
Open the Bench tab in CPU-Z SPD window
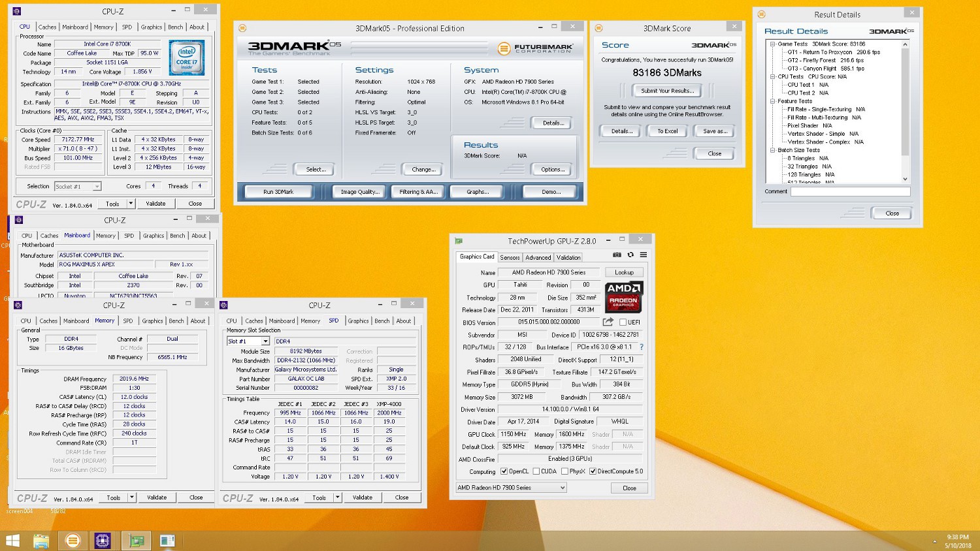(x=382, y=321)
